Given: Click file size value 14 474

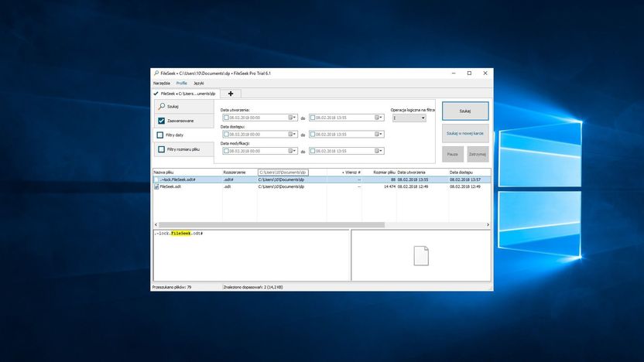Looking at the screenshot, I should (x=390, y=186).
